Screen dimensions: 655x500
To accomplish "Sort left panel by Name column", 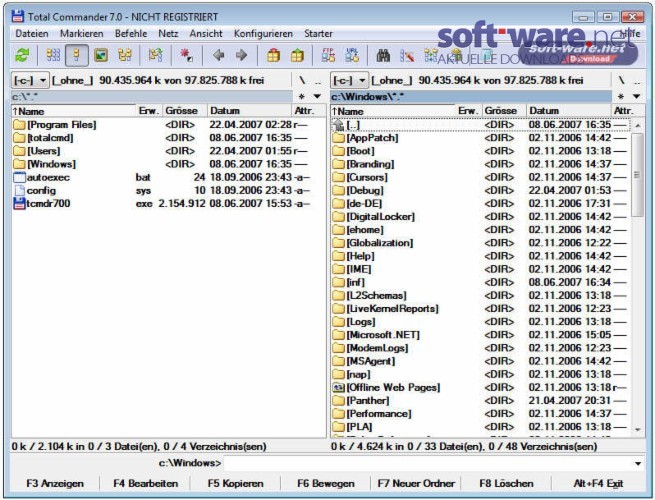I will (74, 111).
